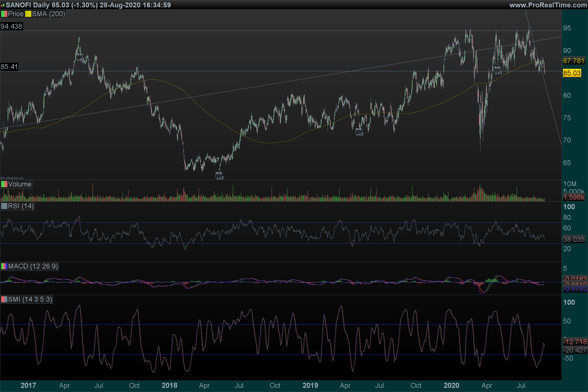Click the Volume legend color icon
Screen dimensions: 588x392
[4, 184]
